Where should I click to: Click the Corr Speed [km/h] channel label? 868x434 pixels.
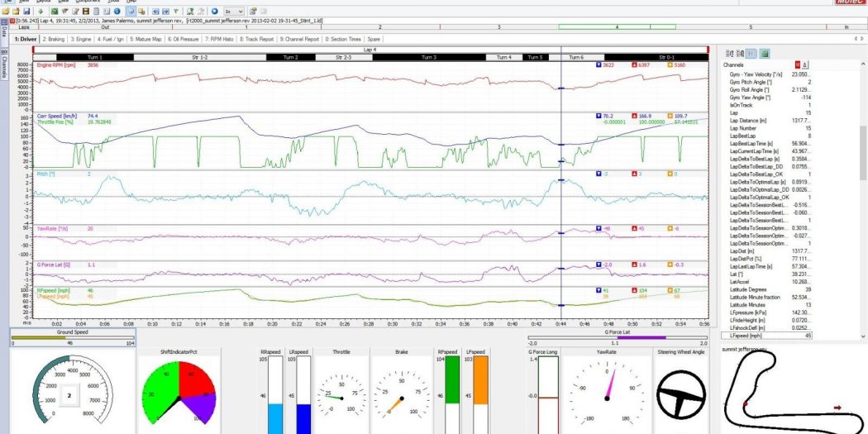[56, 117]
